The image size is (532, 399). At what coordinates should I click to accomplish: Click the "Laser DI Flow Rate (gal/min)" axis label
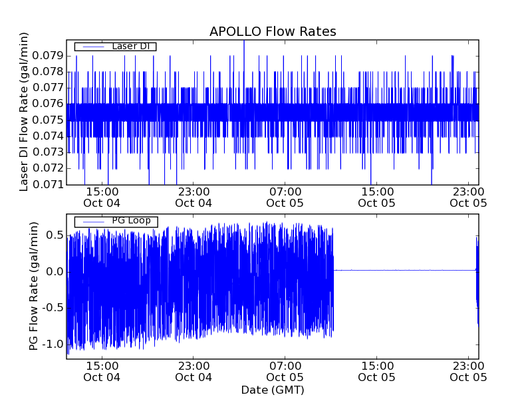[23, 112]
